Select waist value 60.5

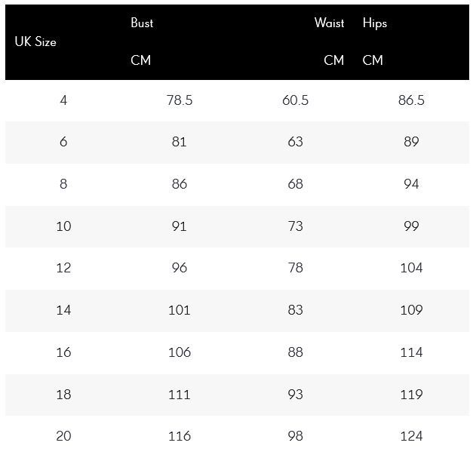pyautogui.click(x=296, y=100)
